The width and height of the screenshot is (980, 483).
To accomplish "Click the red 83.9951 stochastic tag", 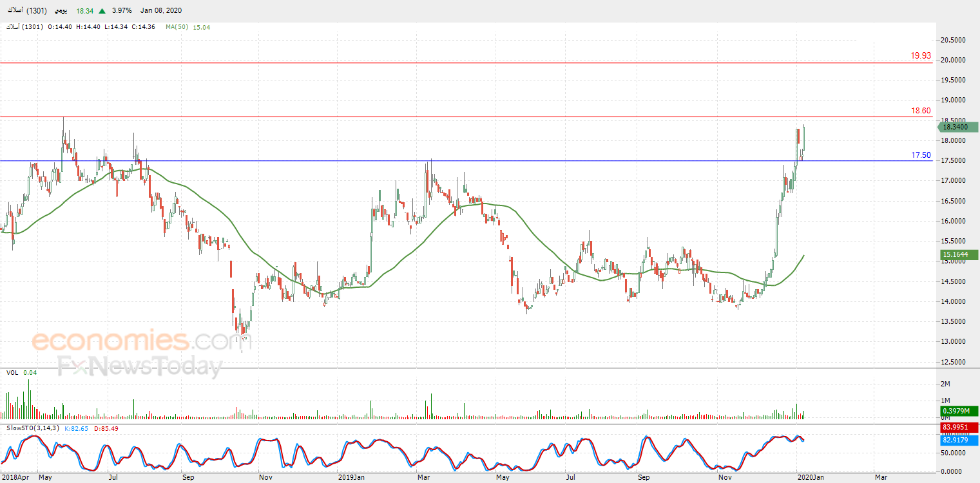I will 958,428.
